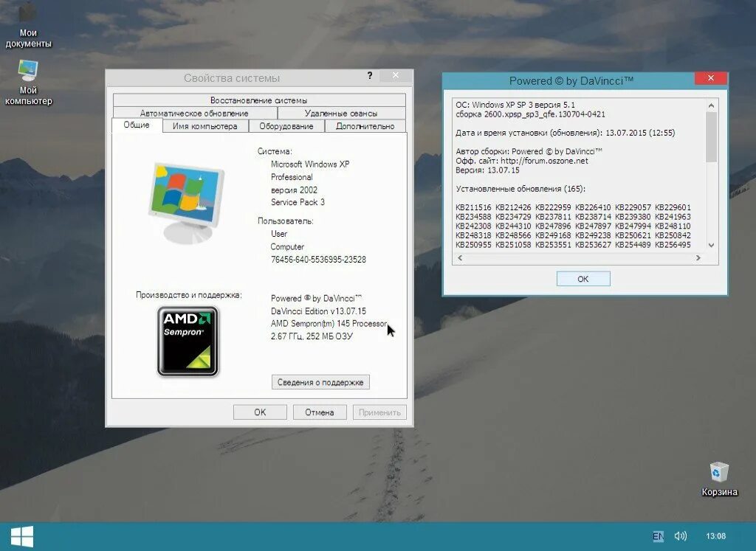756x551 pixels.
Task: Switch to the Дополнительно tab
Action: click(x=365, y=126)
